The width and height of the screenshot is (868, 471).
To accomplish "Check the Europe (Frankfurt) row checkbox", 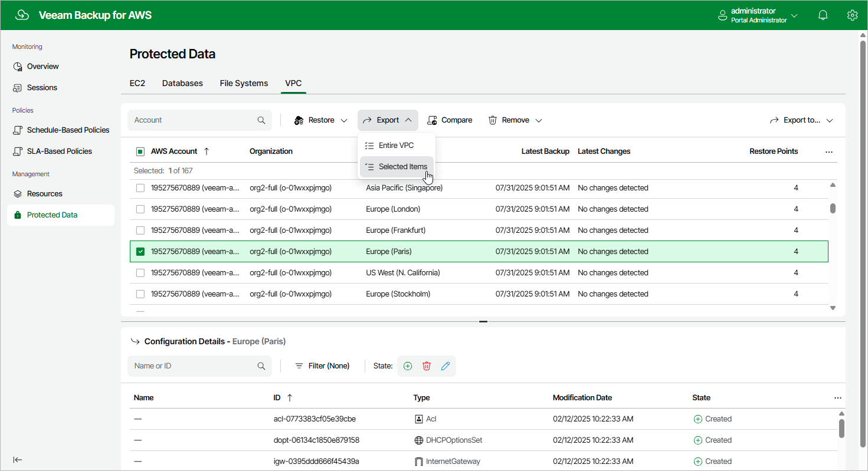I will click(x=140, y=230).
